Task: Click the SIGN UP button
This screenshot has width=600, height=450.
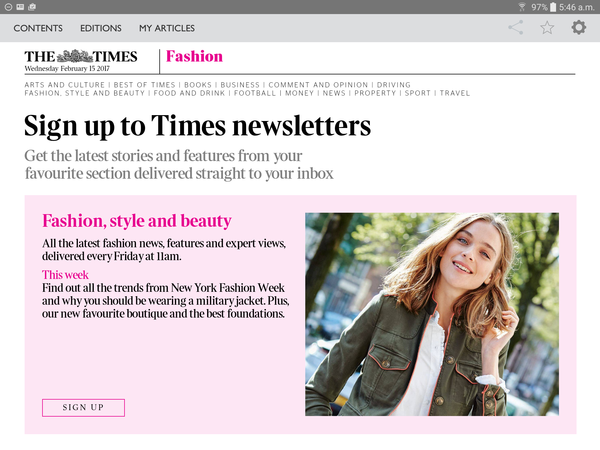Action: pos(83,408)
